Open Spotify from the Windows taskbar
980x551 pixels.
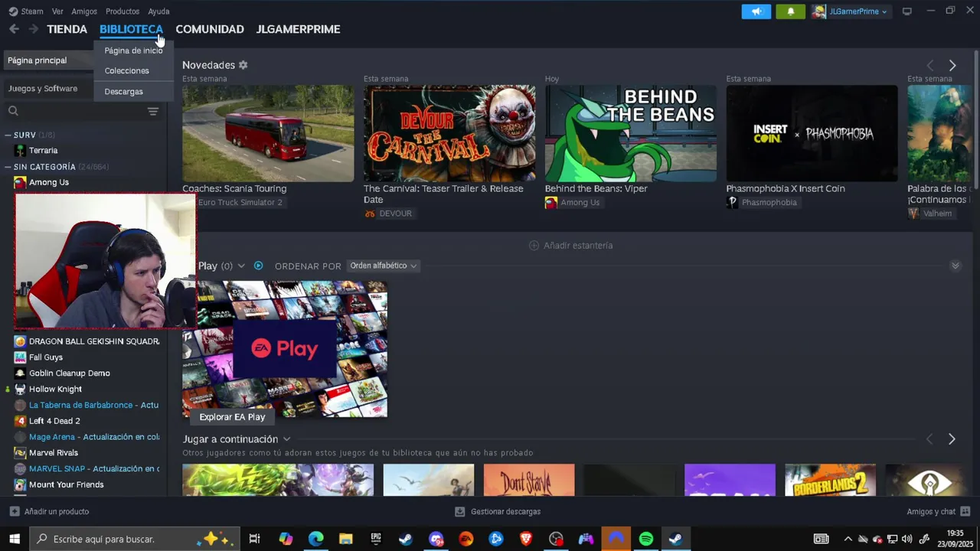[x=646, y=539]
